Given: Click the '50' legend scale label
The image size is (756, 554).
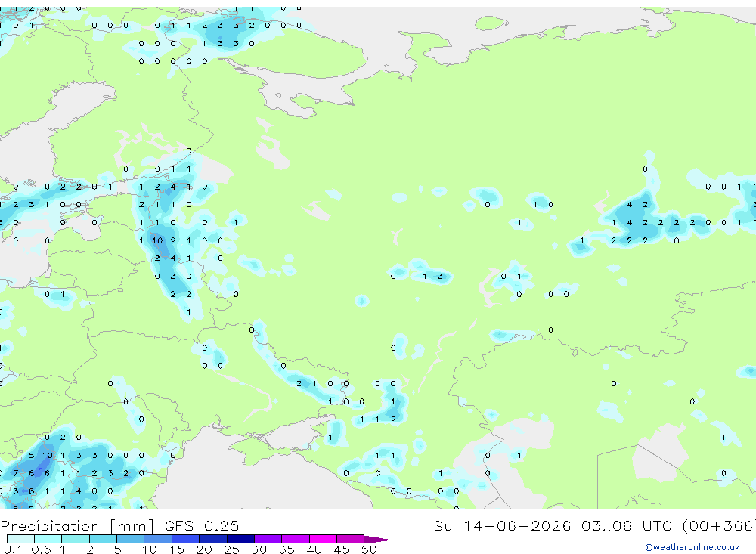Looking at the screenshot, I should pos(369,549).
